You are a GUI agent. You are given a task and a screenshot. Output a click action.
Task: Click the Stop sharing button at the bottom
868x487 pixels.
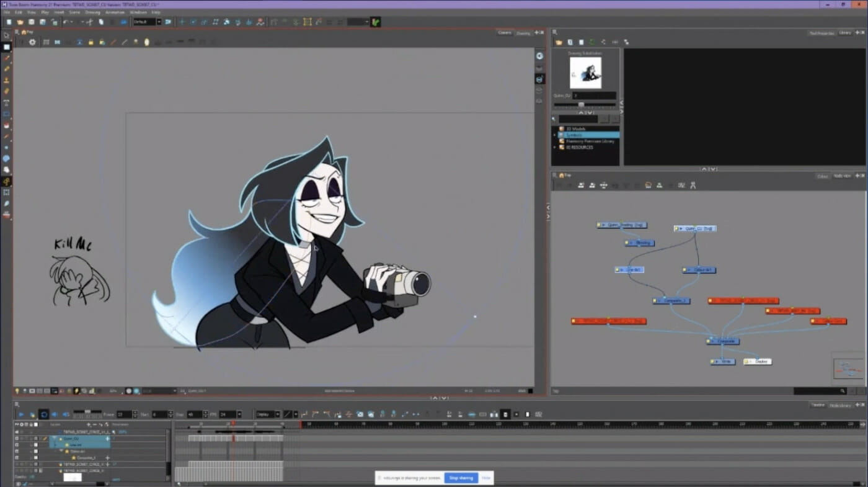[x=461, y=478]
